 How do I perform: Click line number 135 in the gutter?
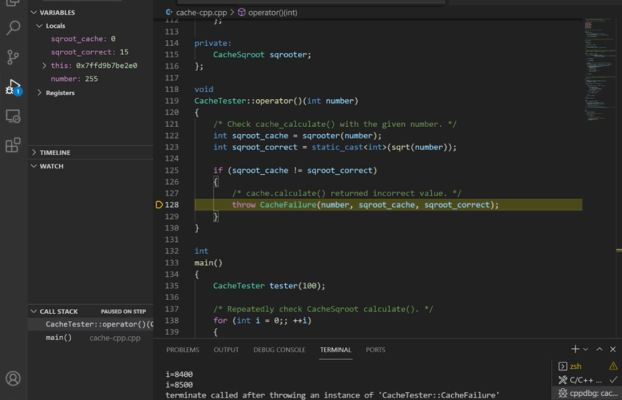point(172,286)
